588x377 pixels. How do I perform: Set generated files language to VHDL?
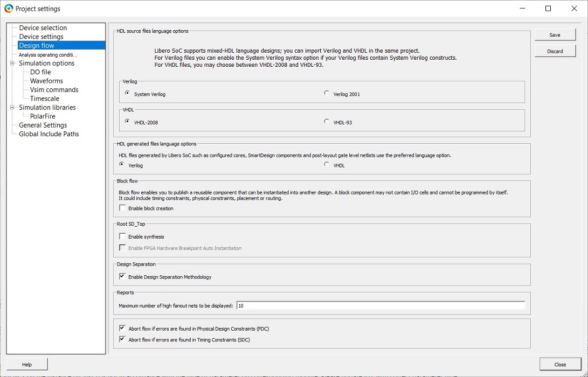tap(327, 165)
